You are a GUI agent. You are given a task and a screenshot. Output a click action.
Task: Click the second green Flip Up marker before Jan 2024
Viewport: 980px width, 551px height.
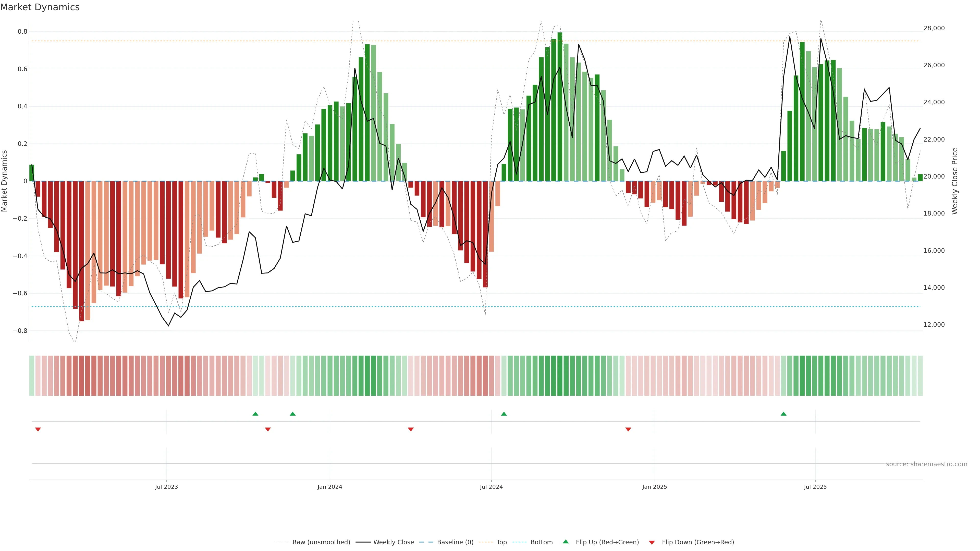(x=292, y=414)
